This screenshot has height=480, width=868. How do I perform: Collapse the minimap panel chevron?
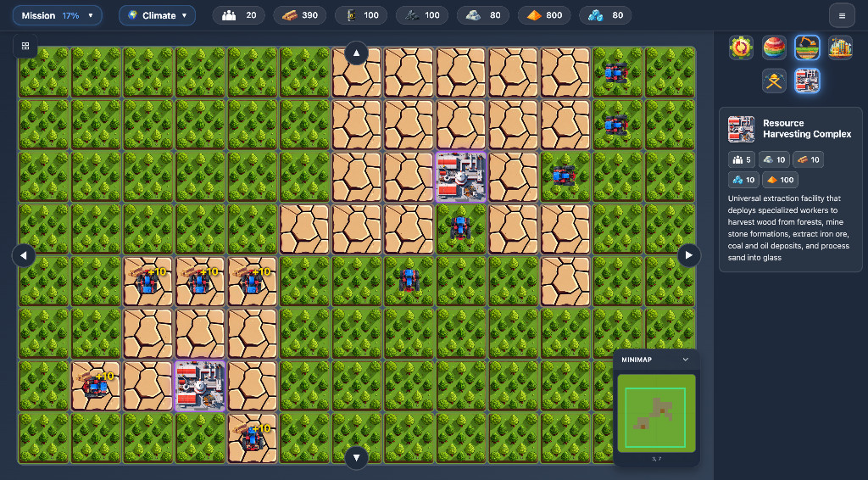point(686,360)
